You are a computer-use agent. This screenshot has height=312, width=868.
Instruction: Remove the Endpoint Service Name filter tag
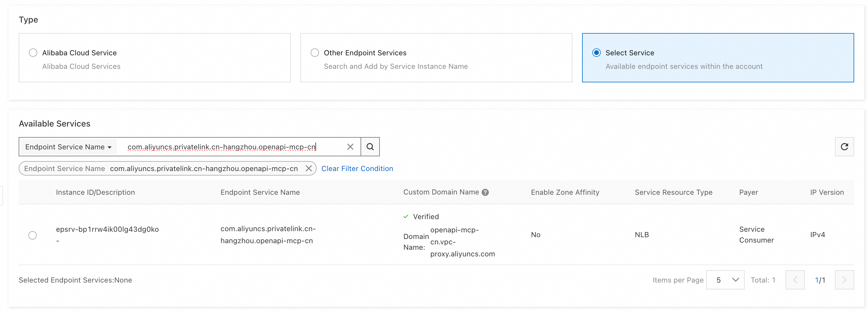click(x=308, y=168)
